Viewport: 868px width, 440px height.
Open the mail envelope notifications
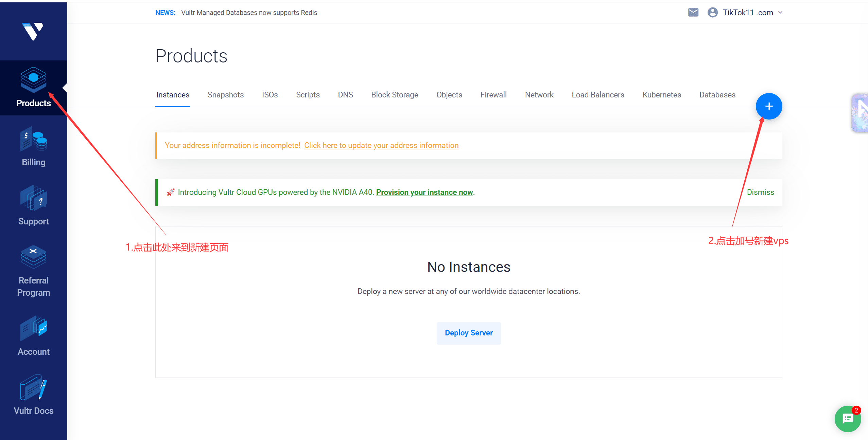tap(693, 13)
